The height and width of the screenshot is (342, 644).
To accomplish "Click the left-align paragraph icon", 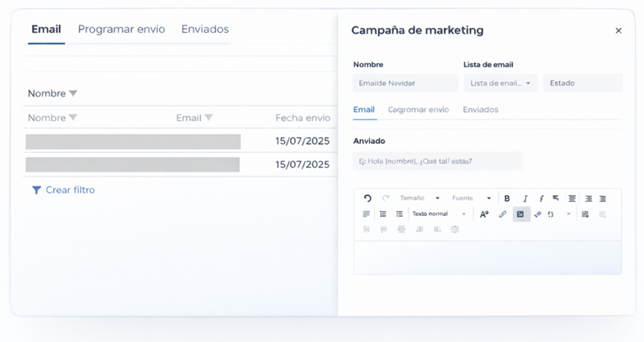I will pyautogui.click(x=367, y=214).
